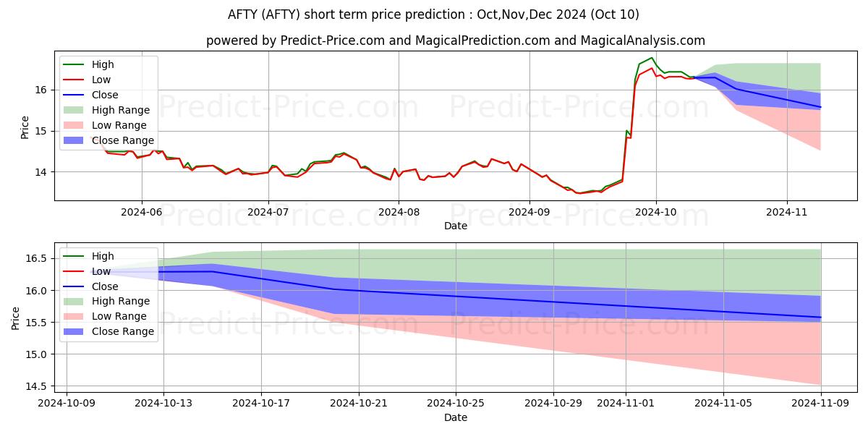Viewport: 868px width, 434px height.
Task: Select Close Range legend entry in top chart
Action: pyautogui.click(x=109, y=141)
